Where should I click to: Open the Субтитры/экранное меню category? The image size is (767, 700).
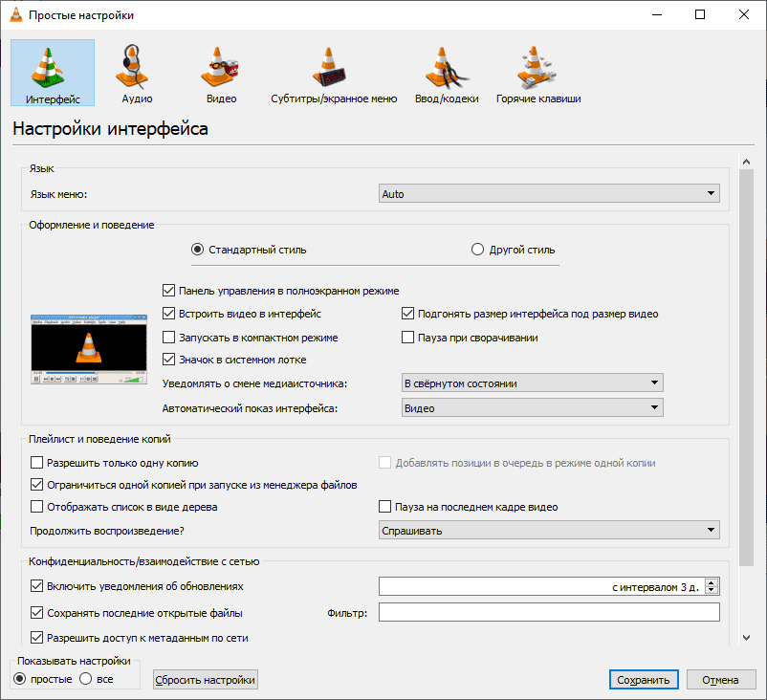334,74
